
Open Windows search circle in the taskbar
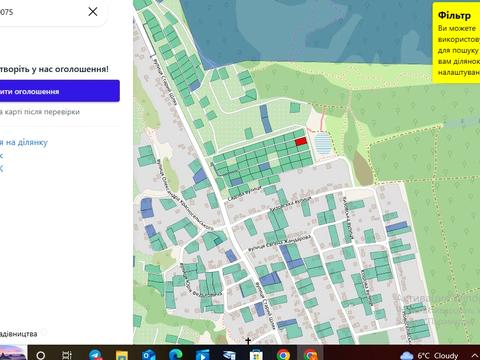coord(41,355)
